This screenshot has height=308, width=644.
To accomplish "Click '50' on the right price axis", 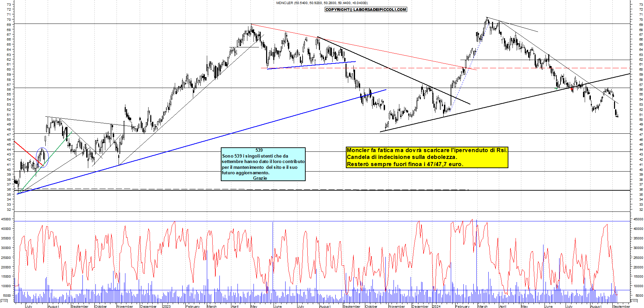I will pos(641,119).
